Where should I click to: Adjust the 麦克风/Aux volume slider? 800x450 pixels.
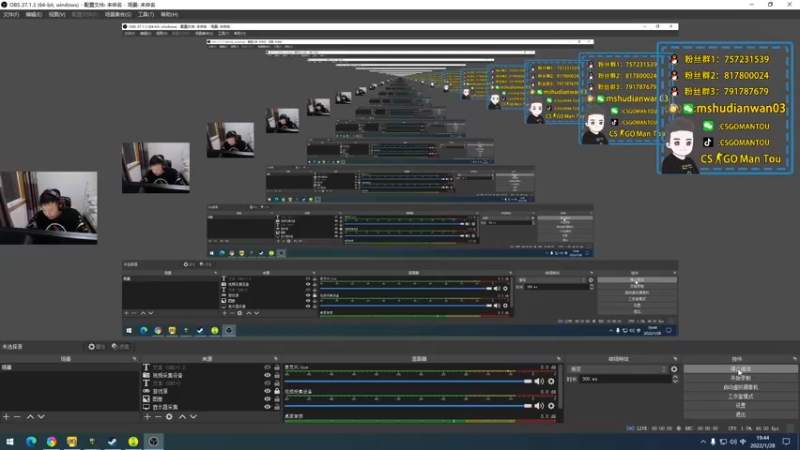pos(408,381)
